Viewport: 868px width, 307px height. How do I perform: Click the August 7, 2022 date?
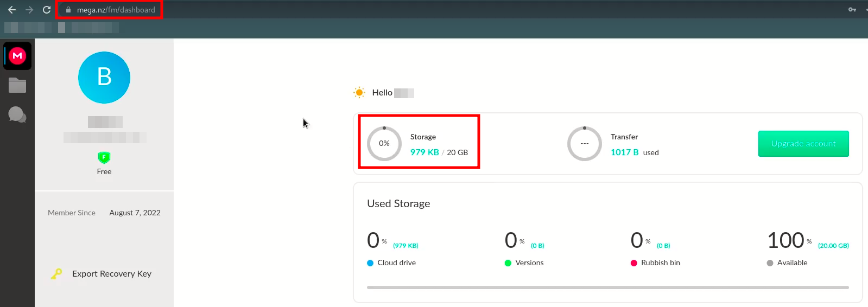(x=135, y=213)
